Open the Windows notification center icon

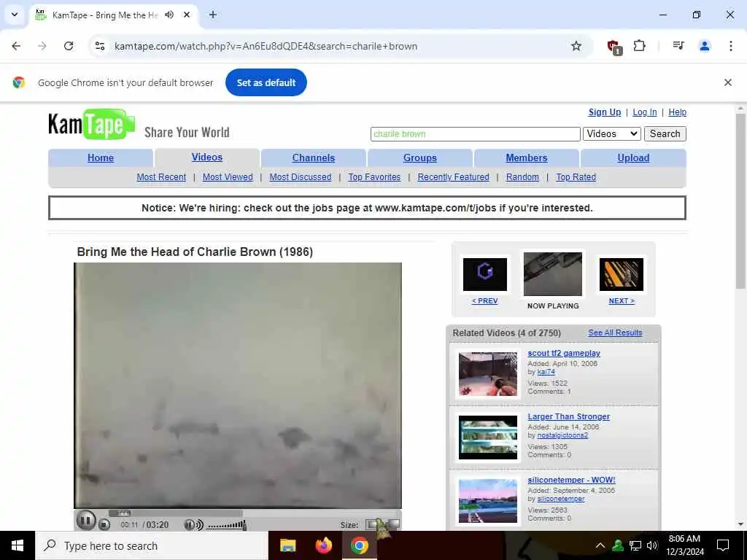[x=723, y=545]
